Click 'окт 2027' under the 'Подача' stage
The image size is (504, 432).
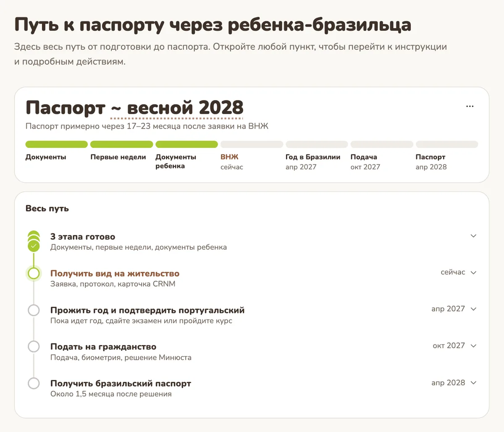pos(365,167)
